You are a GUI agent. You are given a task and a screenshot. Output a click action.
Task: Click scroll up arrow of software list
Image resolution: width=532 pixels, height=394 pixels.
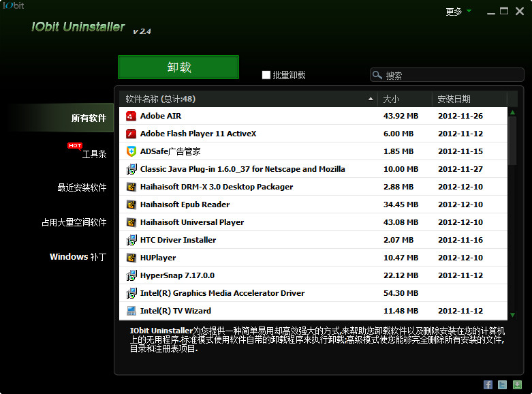(x=513, y=112)
